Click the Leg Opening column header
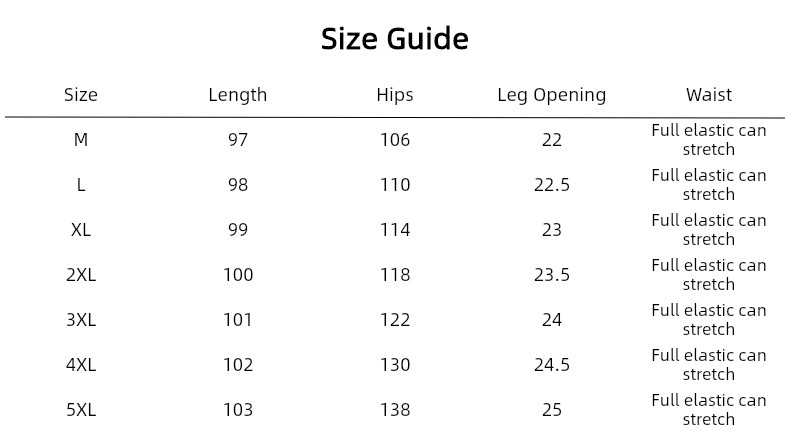 (x=552, y=95)
